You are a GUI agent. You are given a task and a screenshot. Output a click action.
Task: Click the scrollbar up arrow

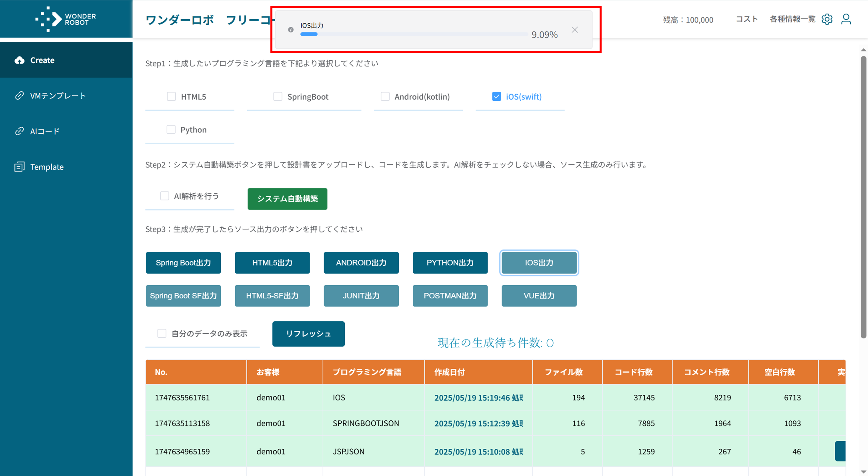pyautogui.click(x=864, y=50)
